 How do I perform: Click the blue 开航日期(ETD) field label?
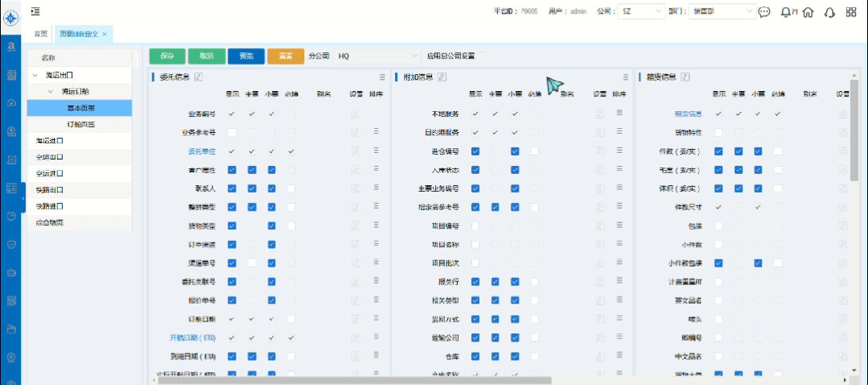click(x=192, y=338)
